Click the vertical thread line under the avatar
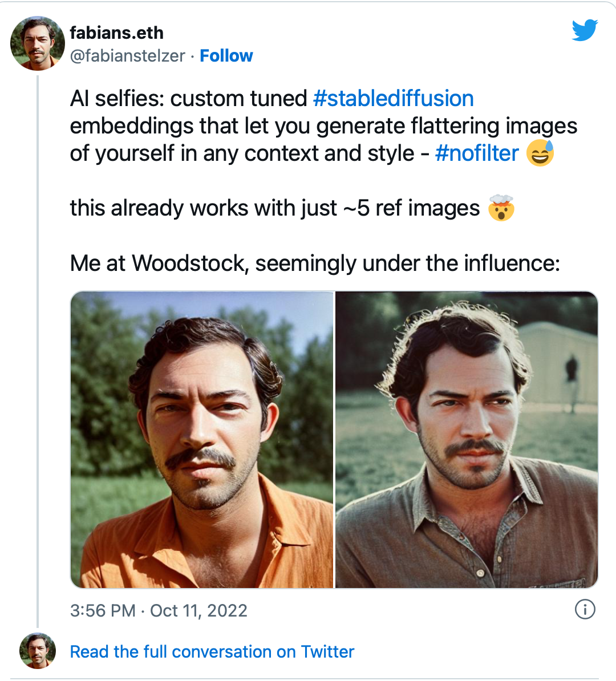Screen dimensions: 616x681 [38, 342]
